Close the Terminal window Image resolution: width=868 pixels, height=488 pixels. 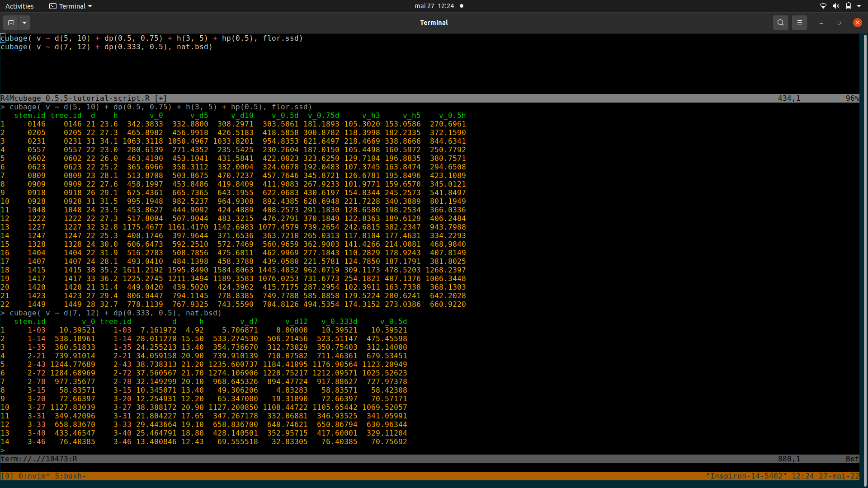click(x=857, y=23)
